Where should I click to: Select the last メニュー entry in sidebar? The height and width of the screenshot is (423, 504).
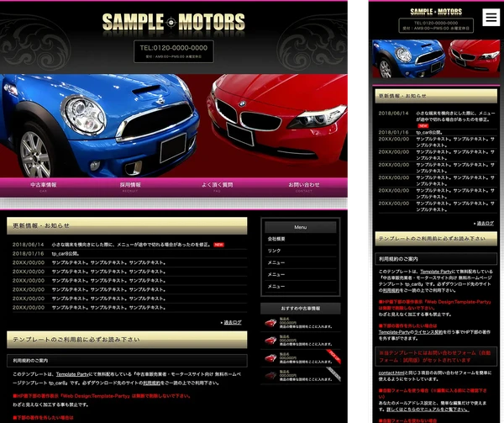pos(301,286)
